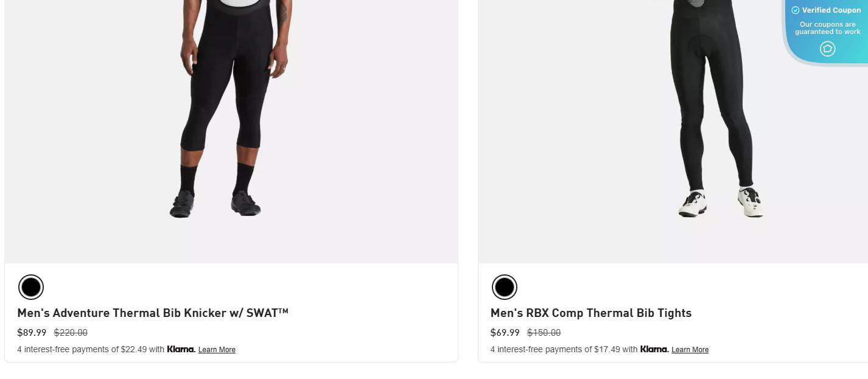The image size is (868, 379).
Task: Click the circular shield icon on coupon badge
Action: 827,49
